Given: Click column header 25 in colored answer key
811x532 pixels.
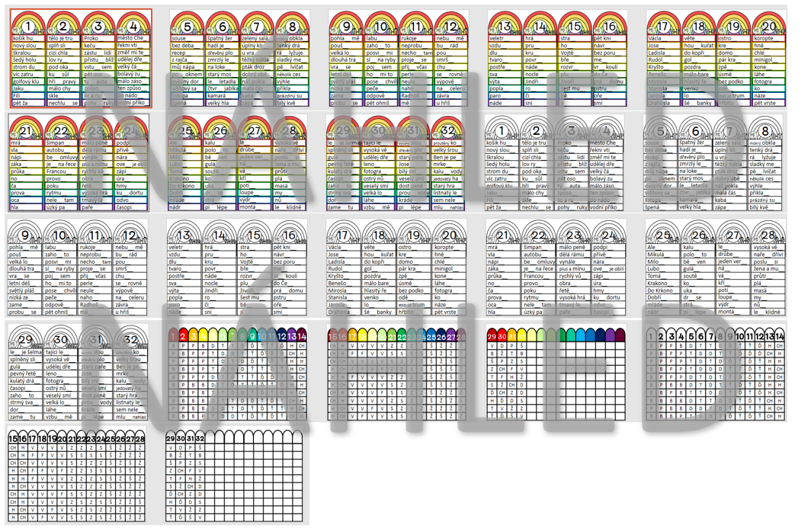Looking at the screenshot, I should pyautogui.click(x=431, y=337).
